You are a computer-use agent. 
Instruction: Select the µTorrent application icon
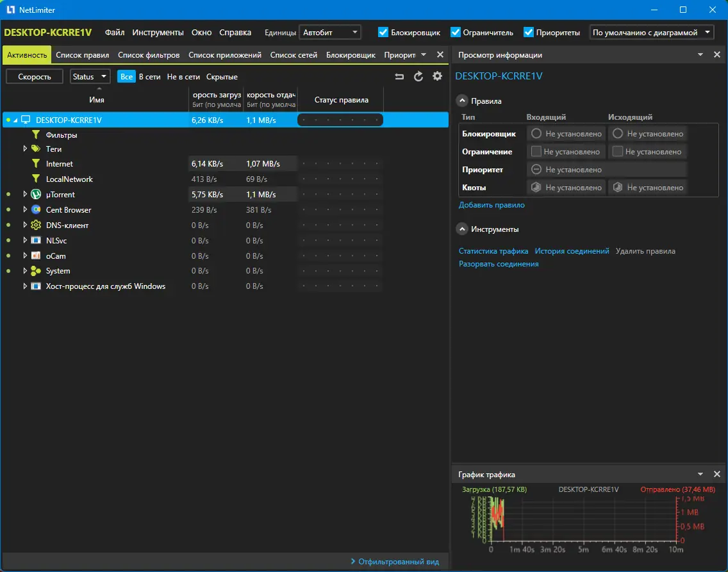point(36,194)
